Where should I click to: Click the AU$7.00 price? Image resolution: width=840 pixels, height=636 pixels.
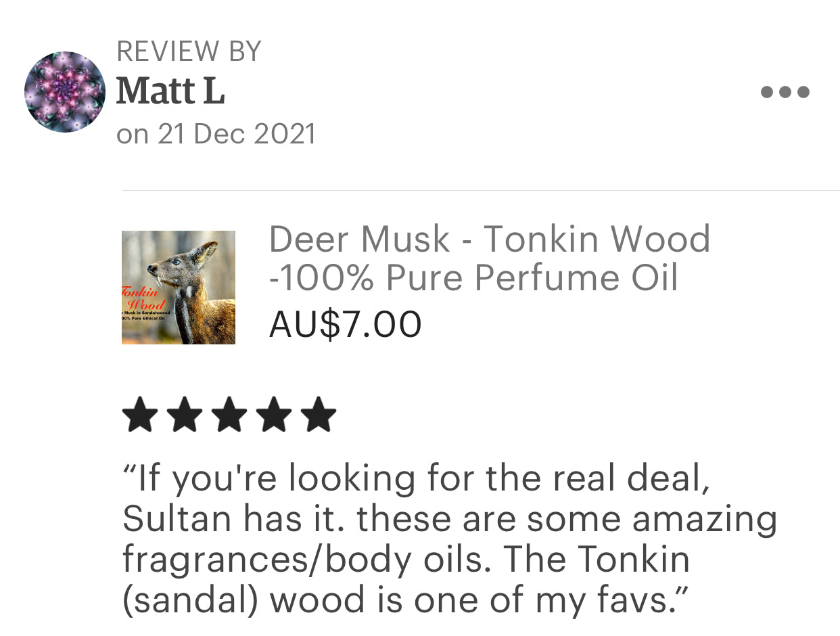(x=345, y=324)
